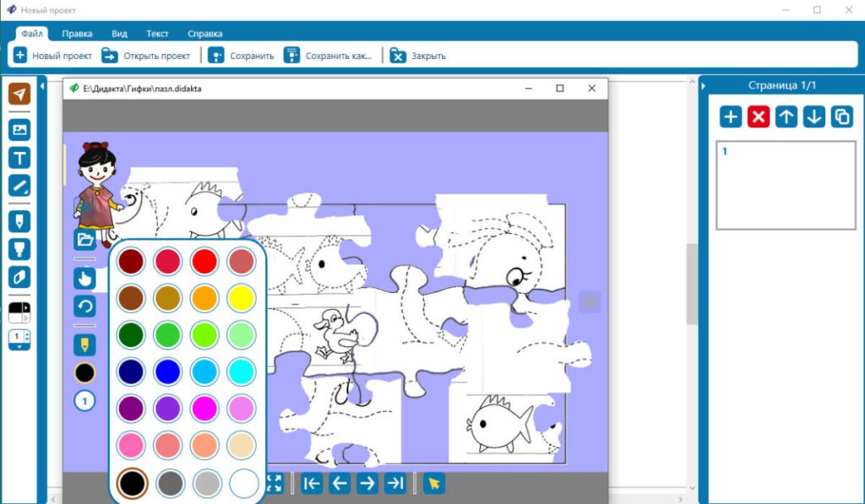The width and height of the screenshot is (865, 504).
Task: Select the insert image tool
Action: pos(19,129)
